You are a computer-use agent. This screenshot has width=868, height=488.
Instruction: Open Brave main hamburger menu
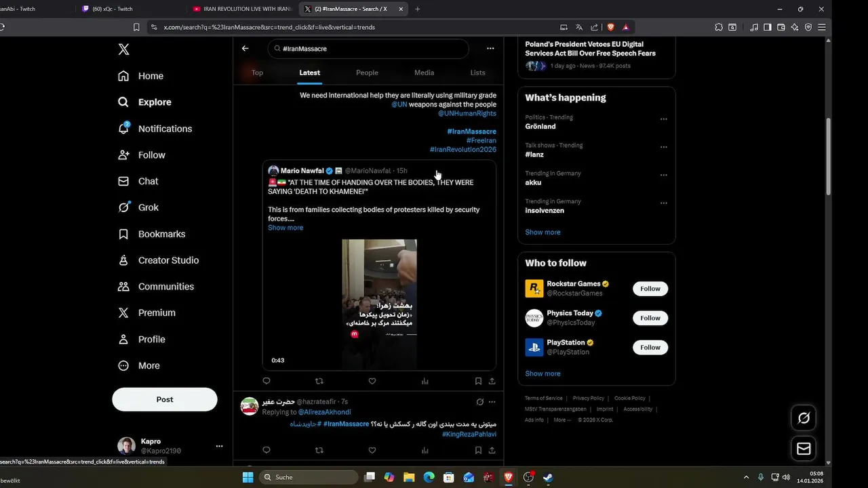tap(821, 27)
